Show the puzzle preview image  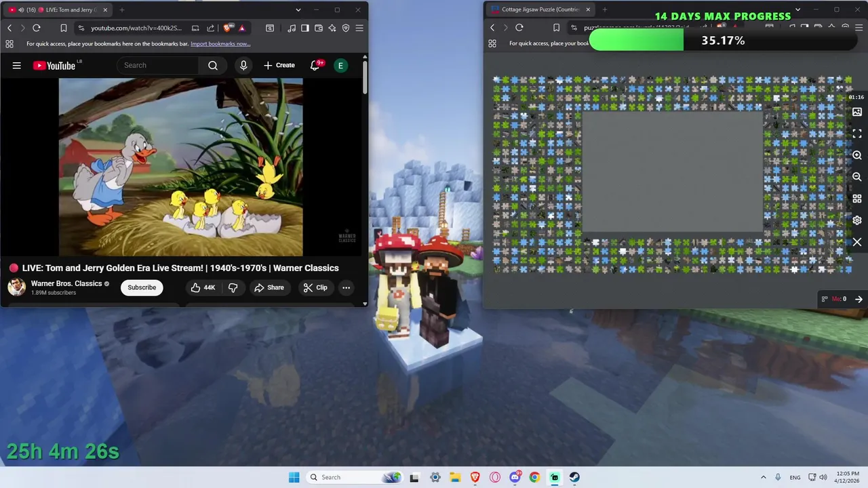tap(857, 112)
